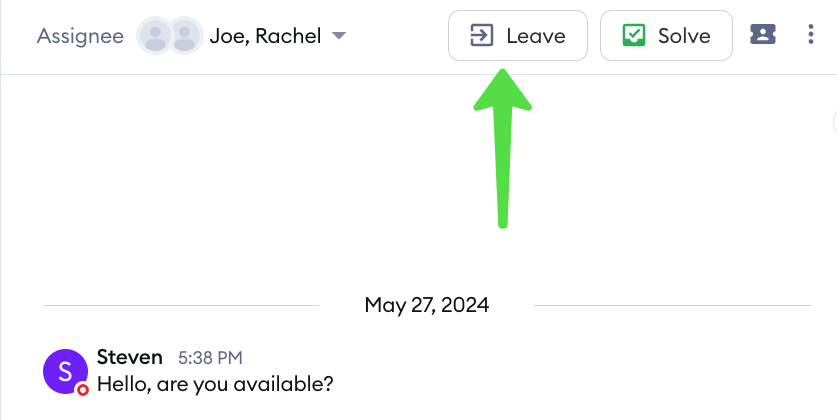Screen dimensions: 837x420
Task: Open the three-dot more options menu
Action: pos(810,35)
